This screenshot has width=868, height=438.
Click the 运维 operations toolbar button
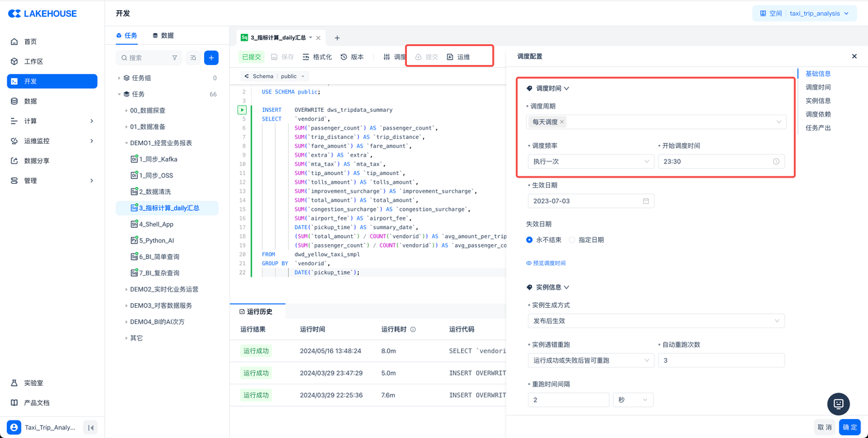tap(458, 57)
